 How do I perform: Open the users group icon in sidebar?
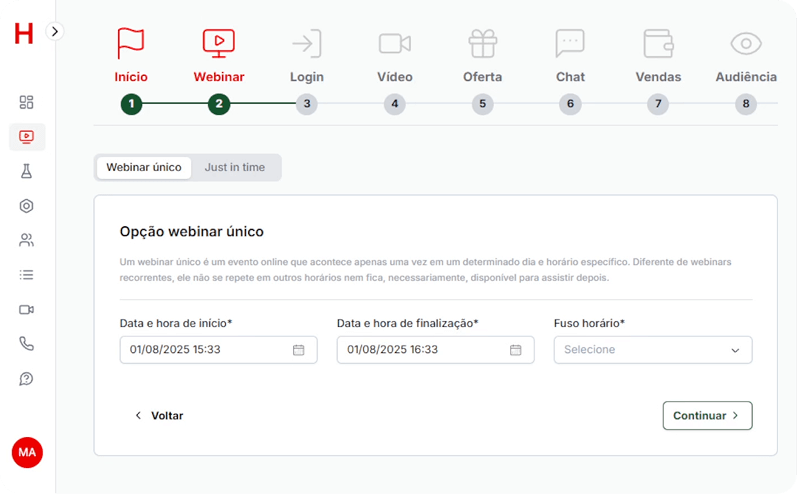click(27, 240)
